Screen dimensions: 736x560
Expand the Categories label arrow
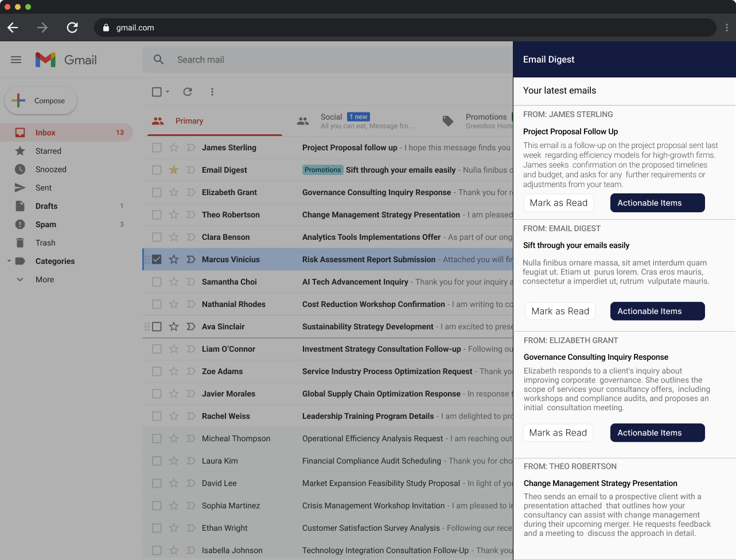tap(9, 261)
